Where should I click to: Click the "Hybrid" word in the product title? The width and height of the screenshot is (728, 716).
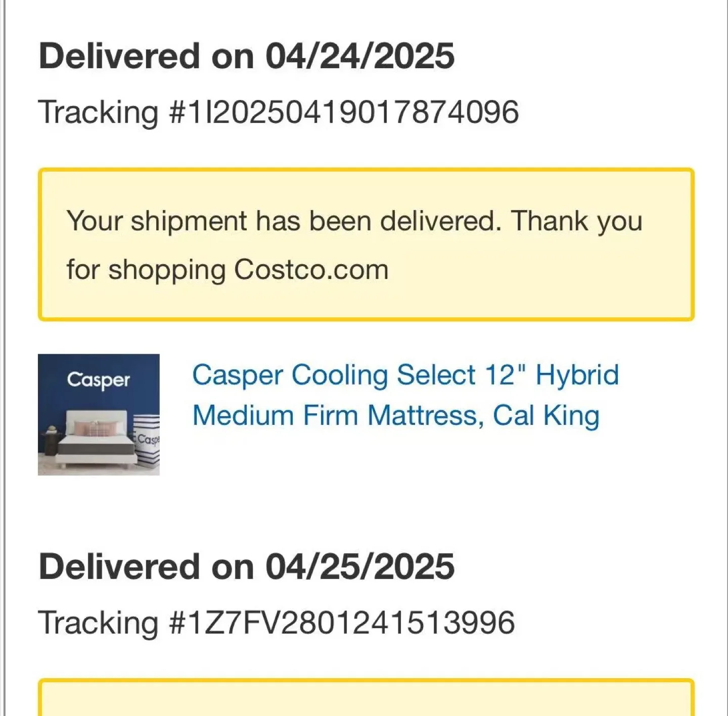[x=577, y=376]
